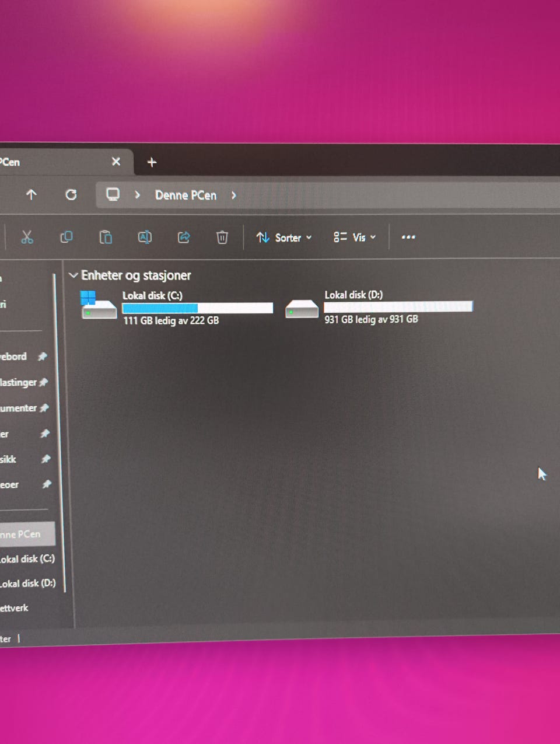The image size is (560, 744).
Task: Click the Cut scissors icon
Action: 27,237
